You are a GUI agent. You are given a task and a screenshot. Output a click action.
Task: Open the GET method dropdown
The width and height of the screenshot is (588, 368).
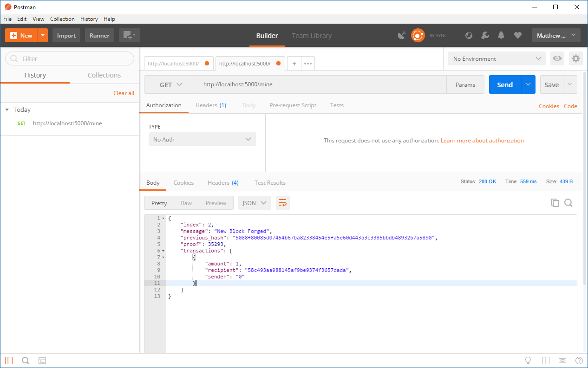coord(171,85)
